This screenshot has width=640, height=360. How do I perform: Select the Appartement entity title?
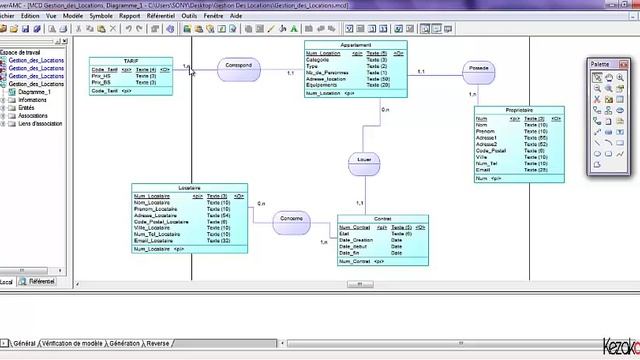click(356, 45)
